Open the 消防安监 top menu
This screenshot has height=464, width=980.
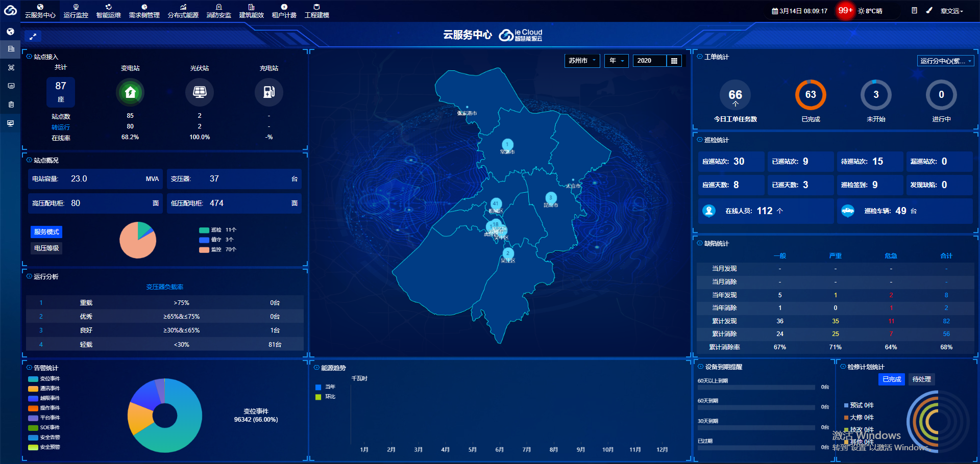(x=219, y=11)
